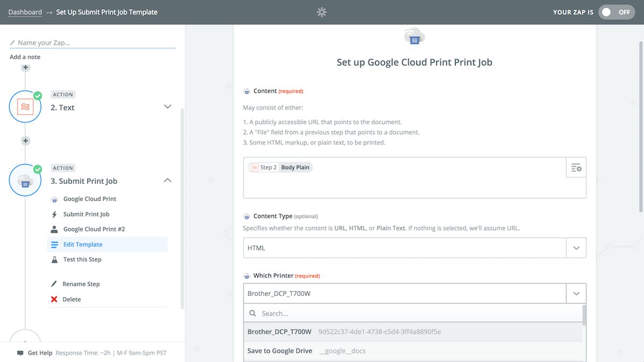This screenshot has height=362, width=644.
Task: Click the insert field icon in Content box
Action: coord(576,168)
